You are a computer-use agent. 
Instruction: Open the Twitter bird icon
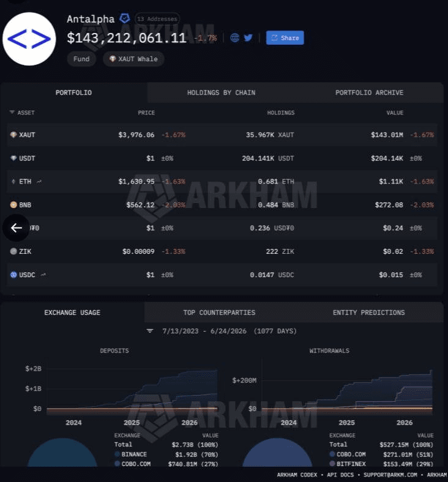pyautogui.click(x=248, y=37)
